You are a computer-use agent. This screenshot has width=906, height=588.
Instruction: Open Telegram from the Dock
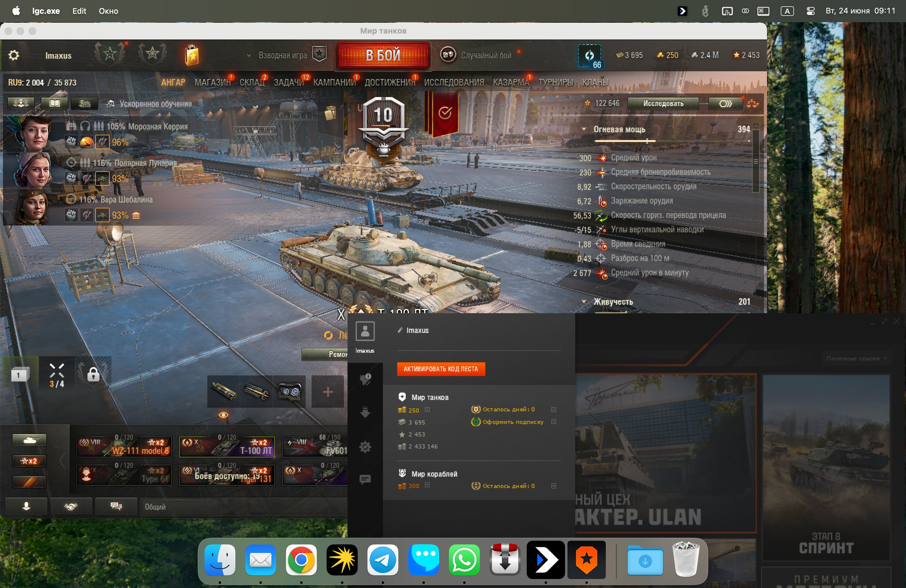(x=383, y=560)
